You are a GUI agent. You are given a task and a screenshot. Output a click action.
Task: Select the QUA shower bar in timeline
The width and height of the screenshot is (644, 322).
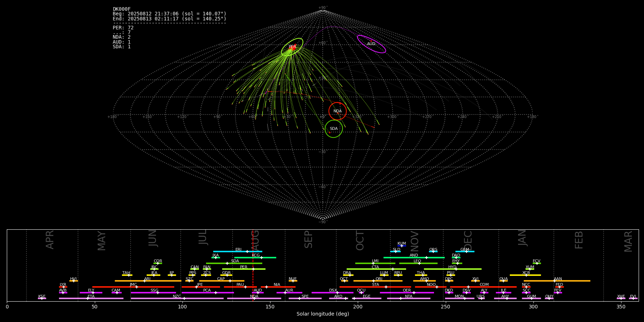[x=503, y=281]
